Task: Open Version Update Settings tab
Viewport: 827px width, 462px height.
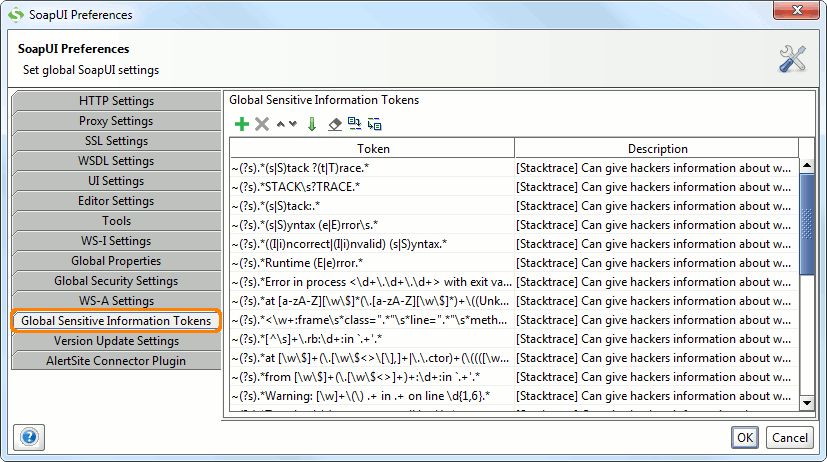Action: [116, 341]
